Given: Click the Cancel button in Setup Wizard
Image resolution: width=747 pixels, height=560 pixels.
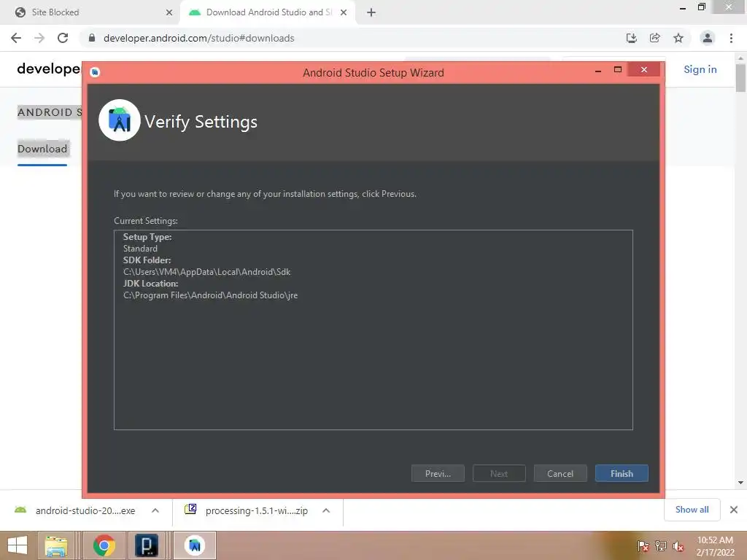Looking at the screenshot, I should pyautogui.click(x=560, y=473).
